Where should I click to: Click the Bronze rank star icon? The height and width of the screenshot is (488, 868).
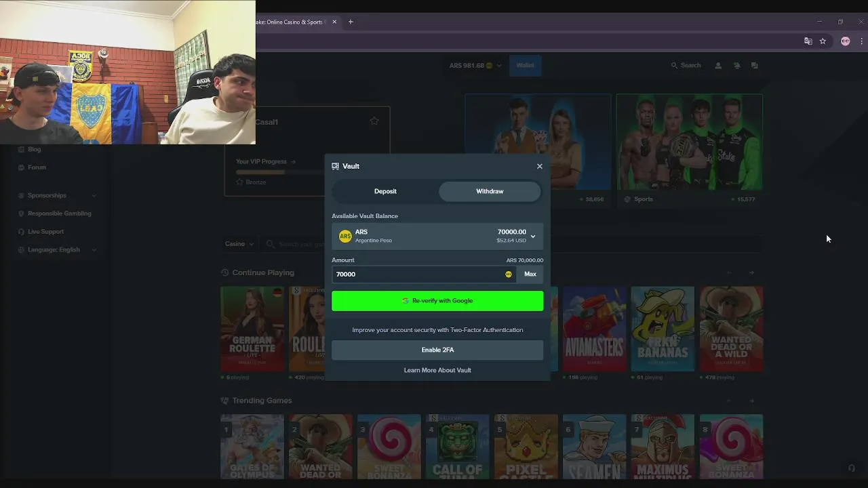click(x=239, y=182)
